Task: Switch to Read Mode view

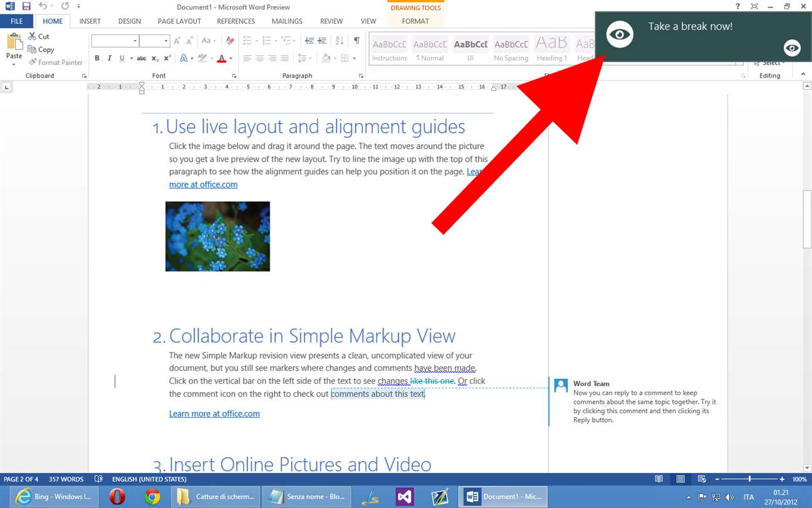Action: 658,479
